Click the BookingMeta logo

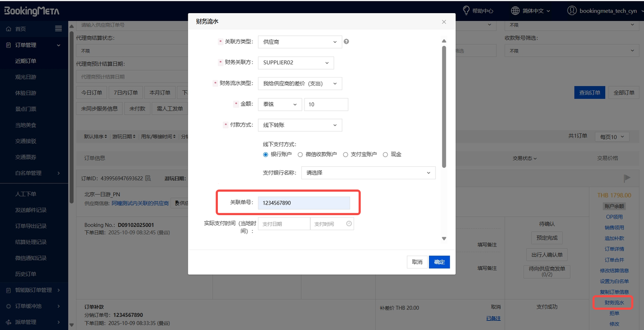pos(32,10)
